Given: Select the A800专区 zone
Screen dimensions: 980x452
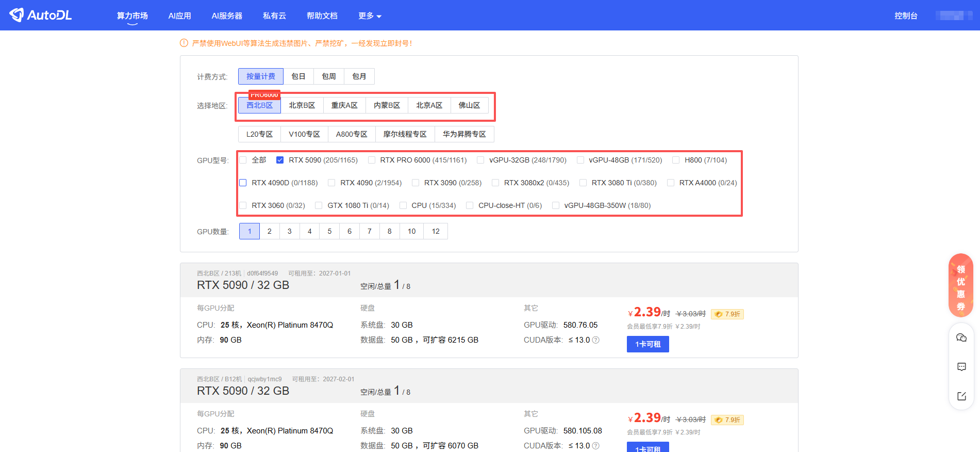Looking at the screenshot, I should coord(352,134).
